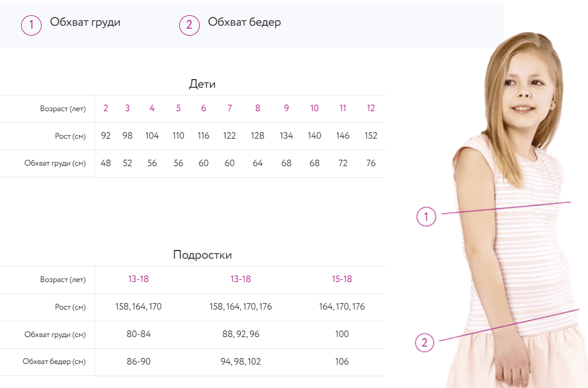
Task: Select age 12 in the Дети age row
Action: click(371, 108)
